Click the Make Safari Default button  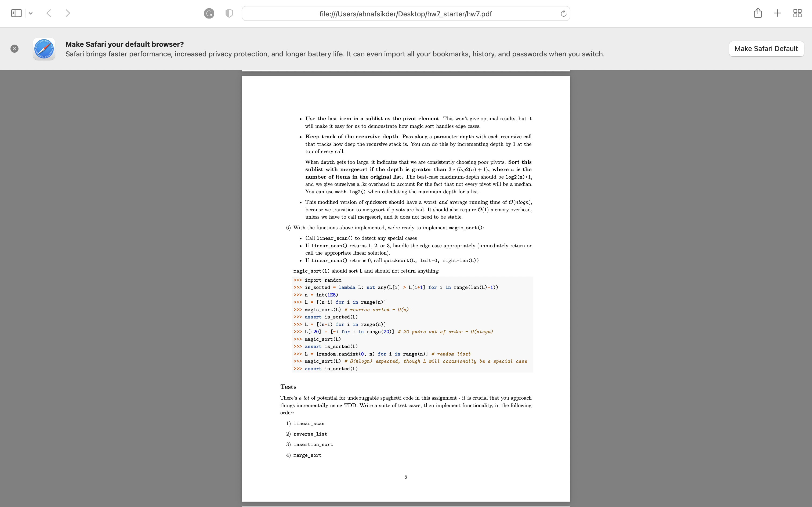(766, 49)
